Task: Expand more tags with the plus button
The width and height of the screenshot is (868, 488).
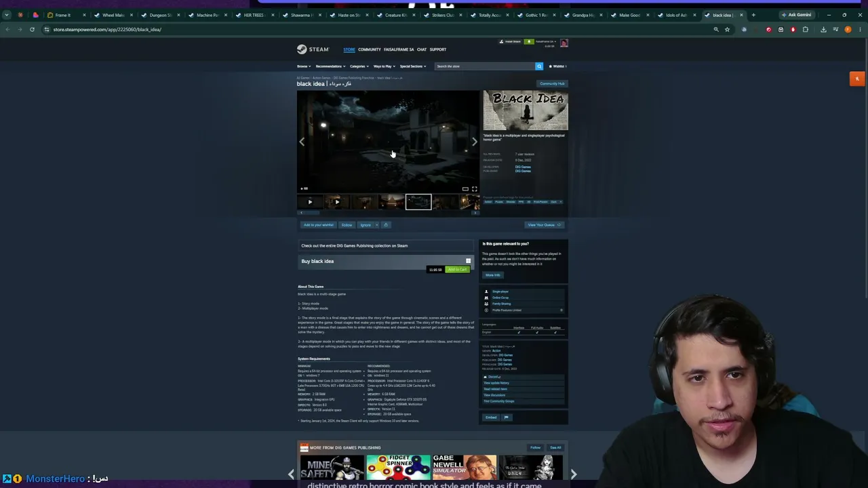Action: pos(560,202)
